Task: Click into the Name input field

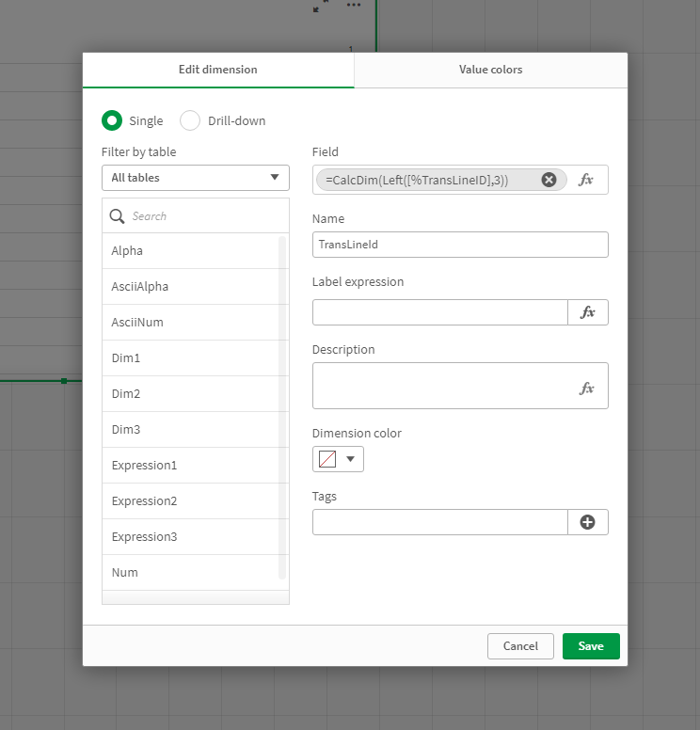Action: click(459, 245)
